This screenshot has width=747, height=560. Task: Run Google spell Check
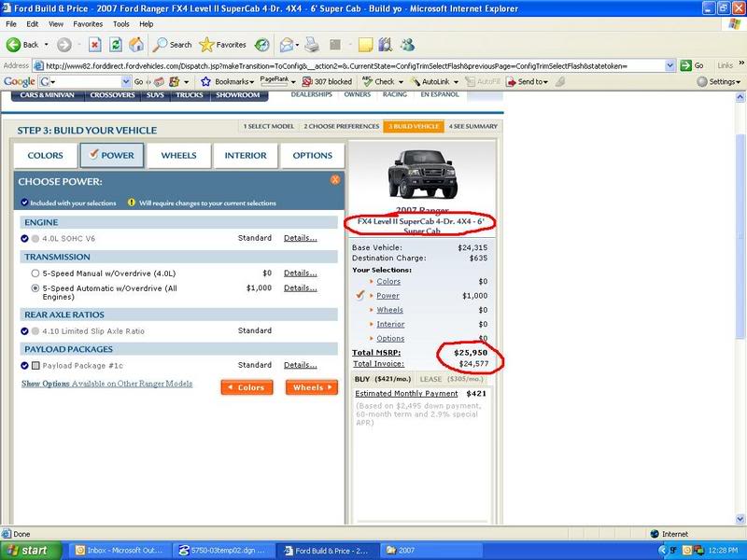379,81
